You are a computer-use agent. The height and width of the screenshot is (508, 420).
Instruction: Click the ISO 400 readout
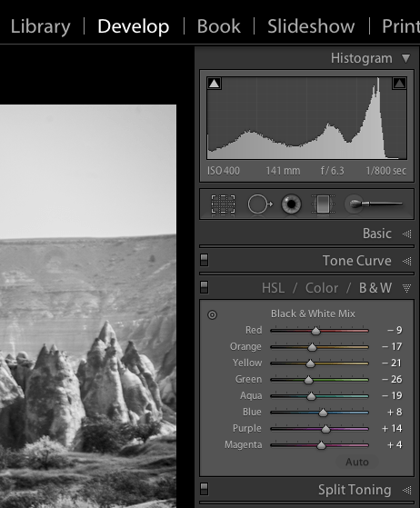(x=224, y=171)
